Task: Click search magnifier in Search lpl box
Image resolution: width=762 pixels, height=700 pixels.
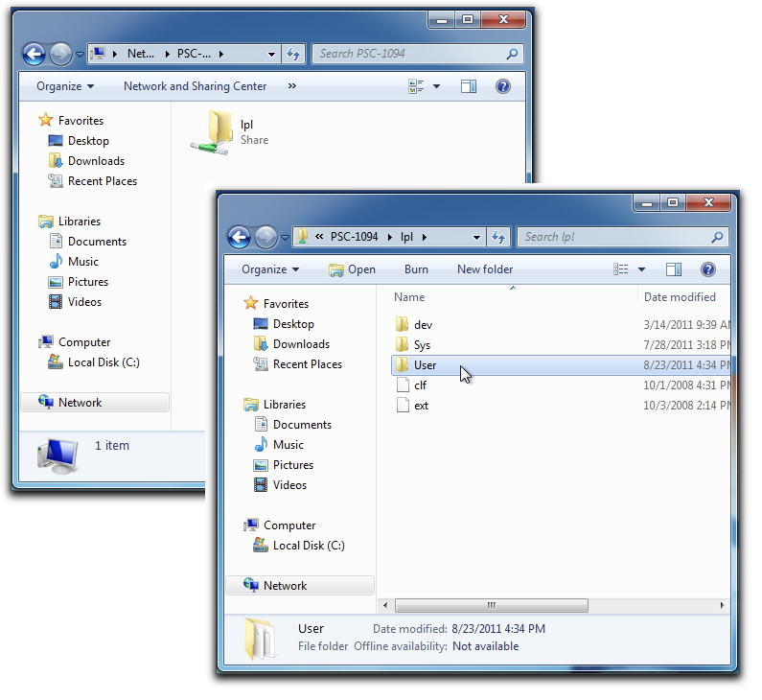Action: click(717, 237)
